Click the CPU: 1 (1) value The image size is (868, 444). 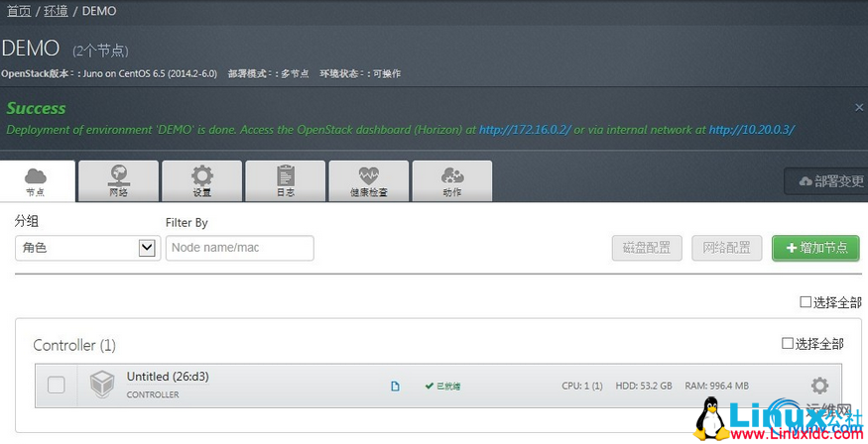(x=581, y=386)
